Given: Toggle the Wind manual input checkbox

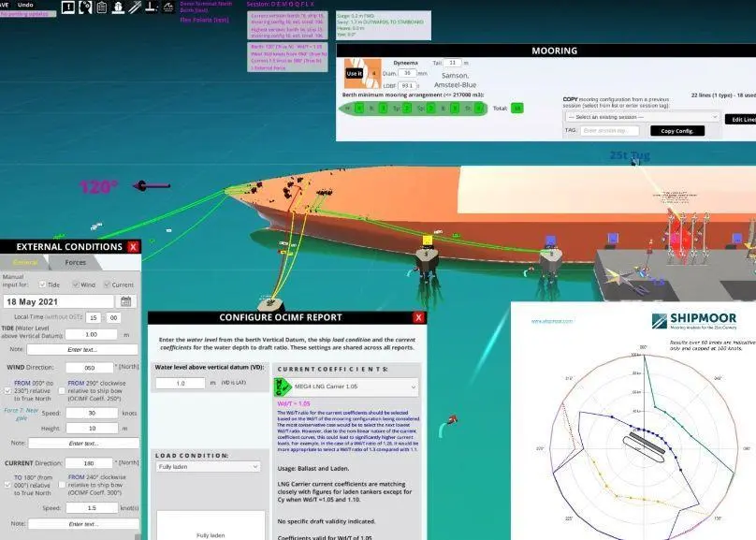Looking at the screenshot, I should tap(76, 285).
